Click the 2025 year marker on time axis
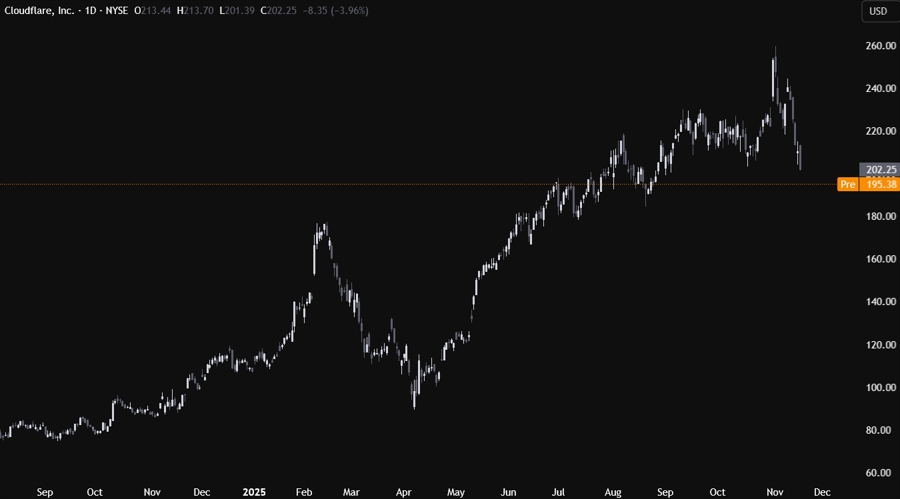 (x=256, y=492)
